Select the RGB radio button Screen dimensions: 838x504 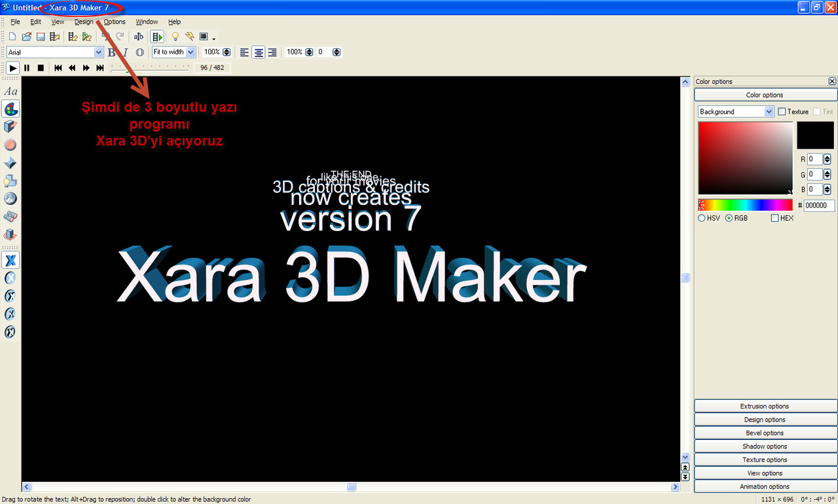tap(729, 218)
